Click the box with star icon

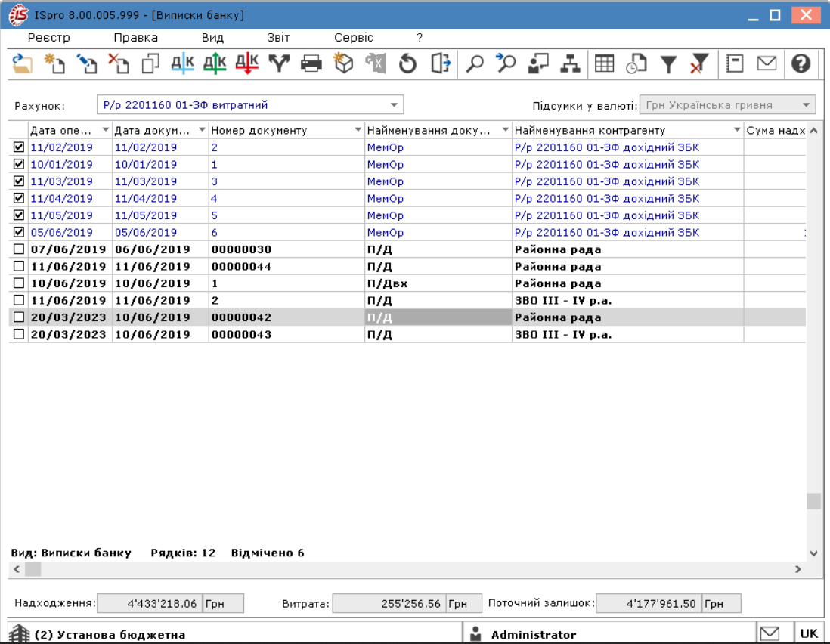[x=343, y=63]
